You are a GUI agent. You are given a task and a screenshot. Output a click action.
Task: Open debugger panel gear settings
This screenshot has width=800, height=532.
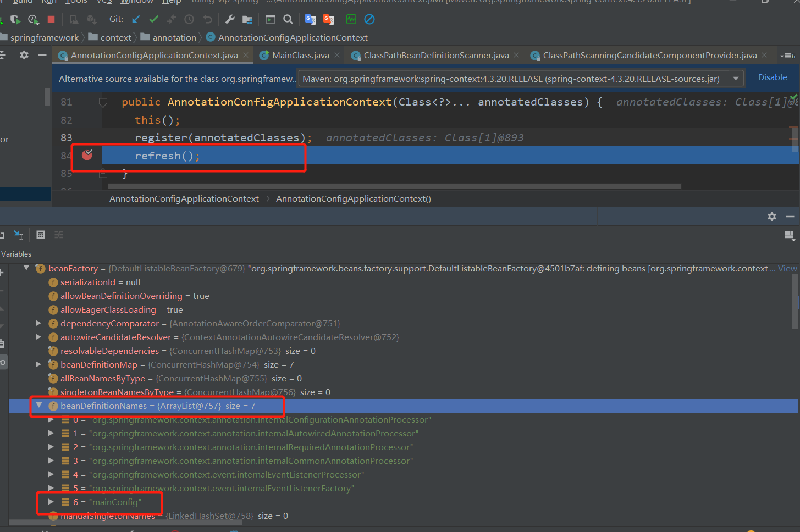772,217
